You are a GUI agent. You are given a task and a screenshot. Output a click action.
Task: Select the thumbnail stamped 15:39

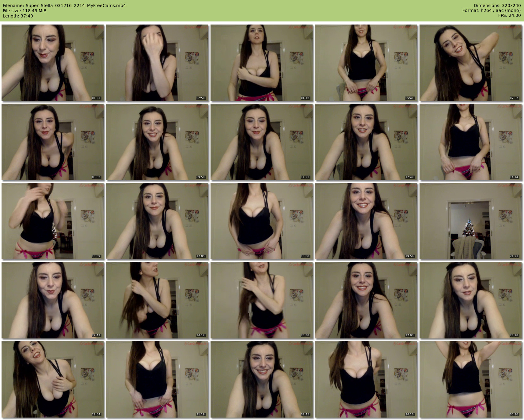53,221
